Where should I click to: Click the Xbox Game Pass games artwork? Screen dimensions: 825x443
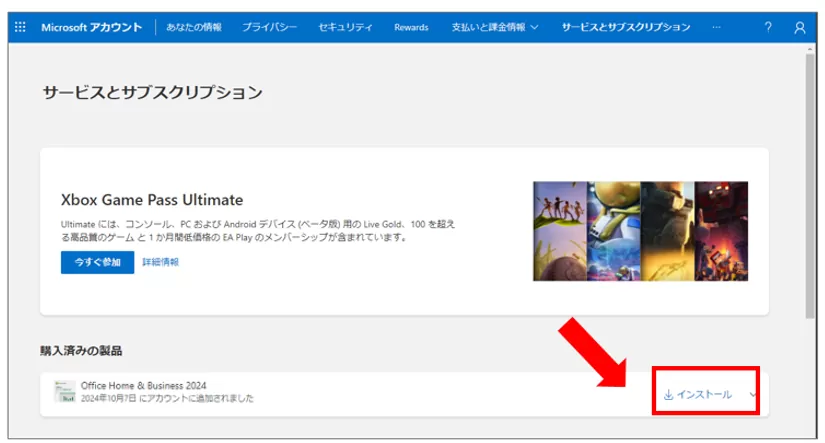point(640,230)
